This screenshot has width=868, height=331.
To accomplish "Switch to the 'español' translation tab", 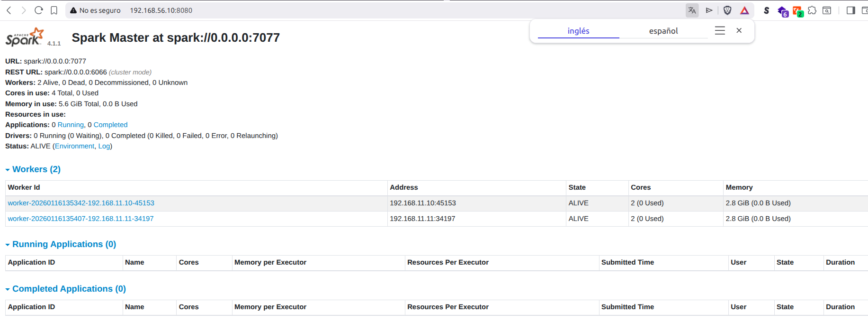I will (x=663, y=31).
